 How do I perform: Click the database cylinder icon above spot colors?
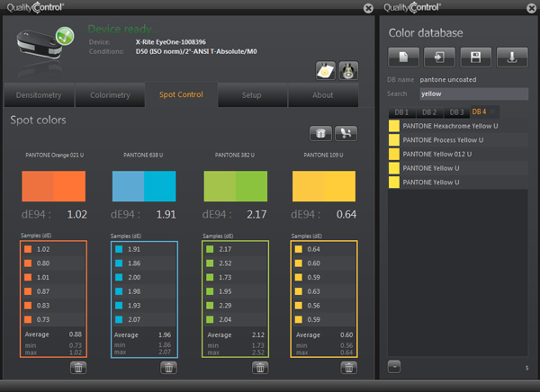[320, 133]
